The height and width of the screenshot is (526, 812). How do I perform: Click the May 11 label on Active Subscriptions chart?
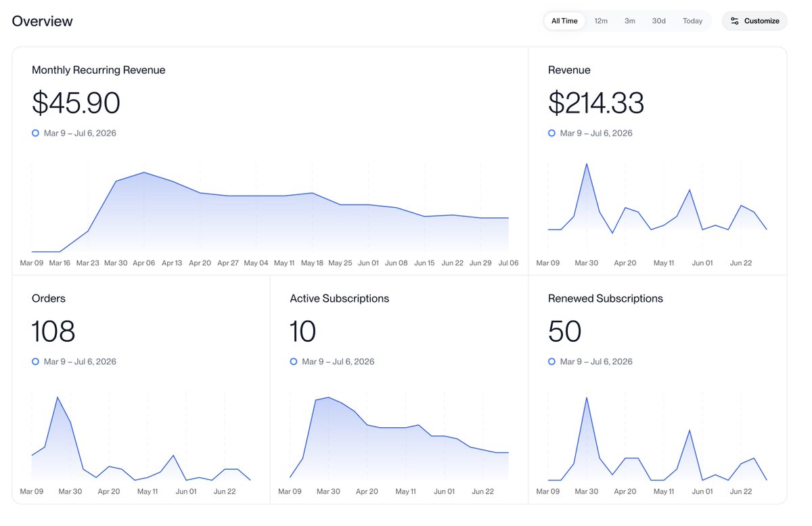tap(406, 491)
